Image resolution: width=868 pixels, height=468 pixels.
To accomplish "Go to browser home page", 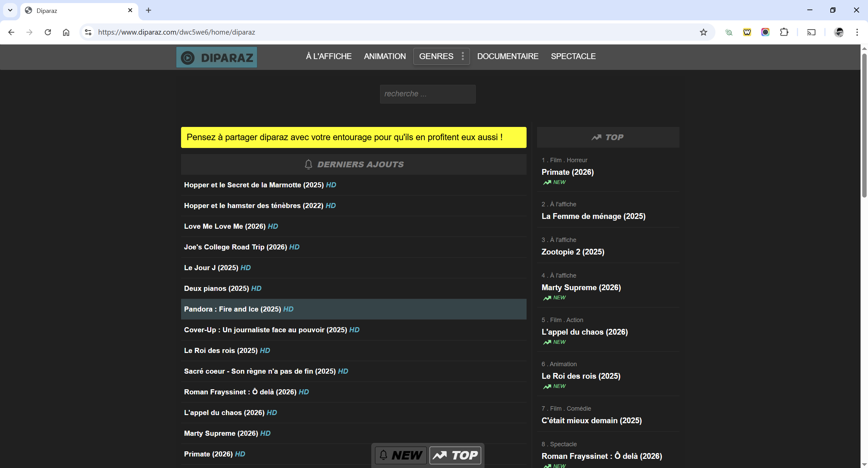I will (x=66, y=32).
